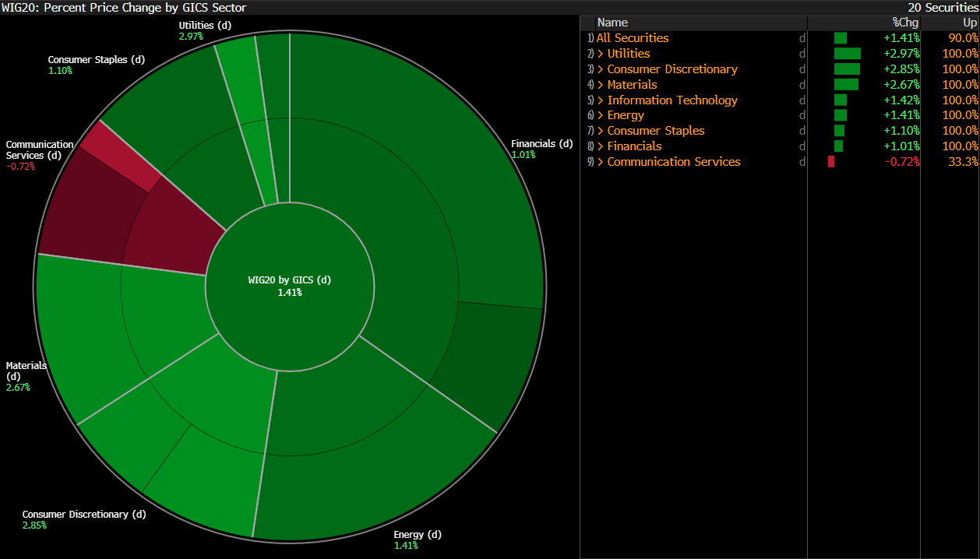This screenshot has height=559, width=980.
Task: Expand the Communication Services sector row
Action: [x=601, y=162]
